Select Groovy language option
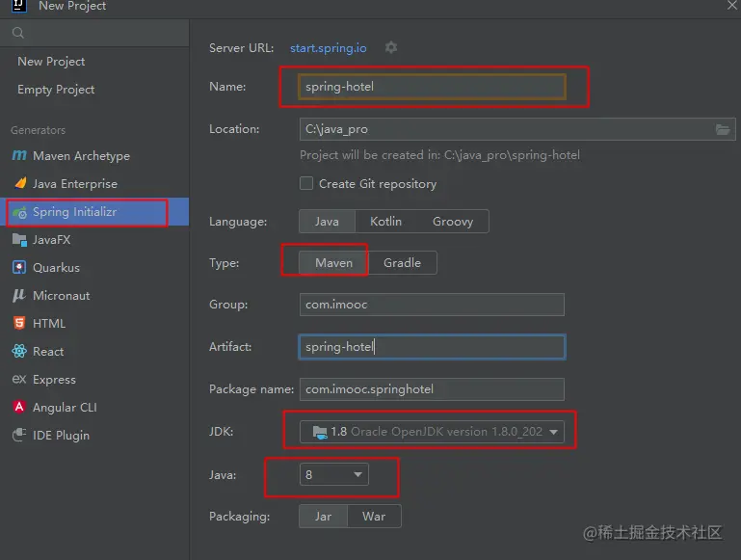The height and width of the screenshot is (560, 741). (x=453, y=222)
